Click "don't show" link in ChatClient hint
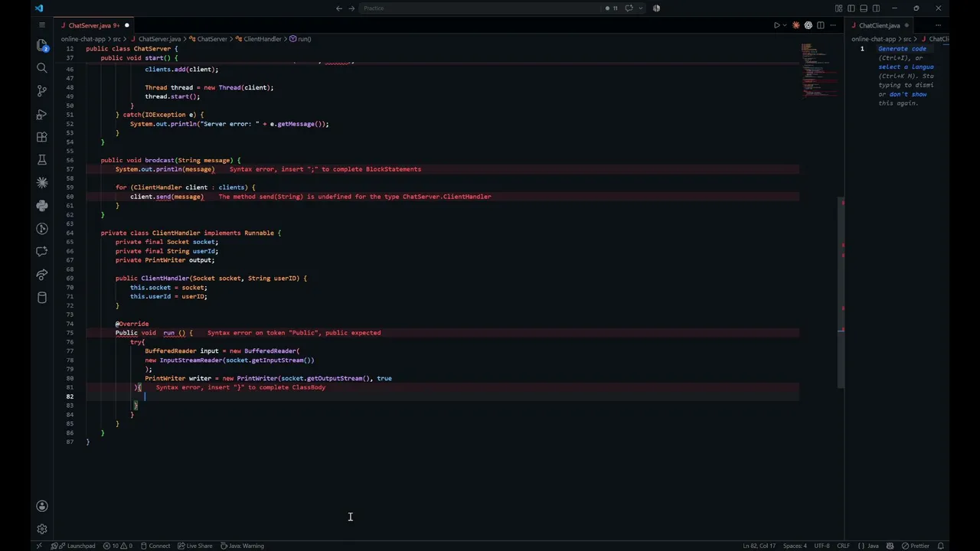This screenshot has width=980, height=551. (x=908, y=94)
